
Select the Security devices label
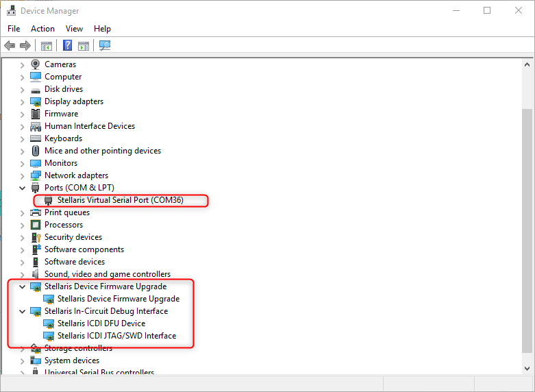(73, 237)
